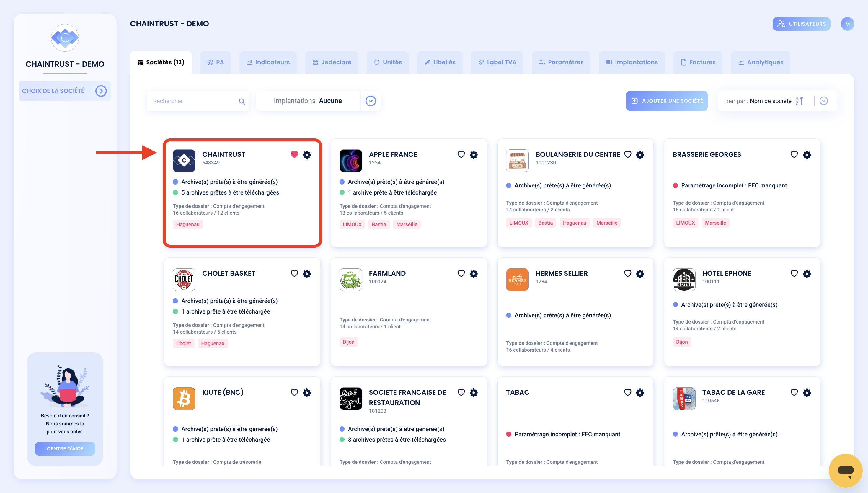Click the APPLE FRANCE logo thumbnail
This screenshot has height=493, width=868.
pyautogui.click(x=351, y=161)
